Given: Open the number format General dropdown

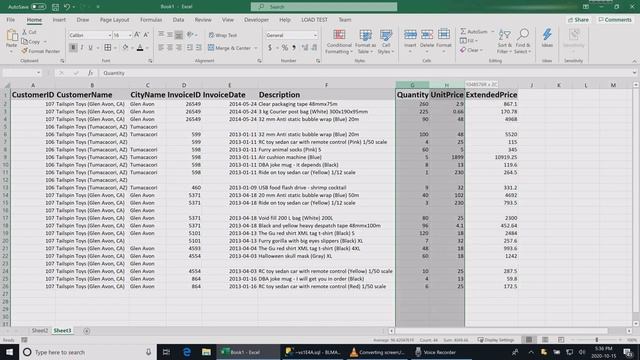Looking at the screenshot, I should [x=315, y=36].
